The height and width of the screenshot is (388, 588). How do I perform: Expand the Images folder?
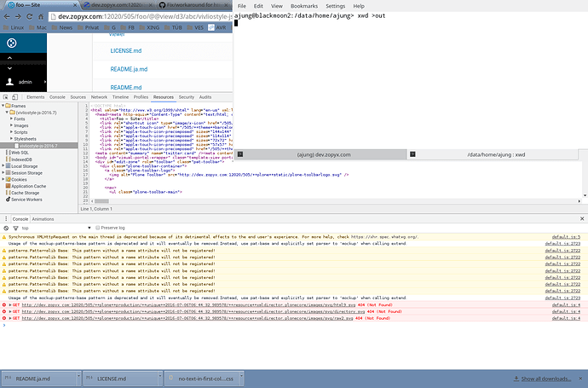pyautogui.click(x=12, y=125)
